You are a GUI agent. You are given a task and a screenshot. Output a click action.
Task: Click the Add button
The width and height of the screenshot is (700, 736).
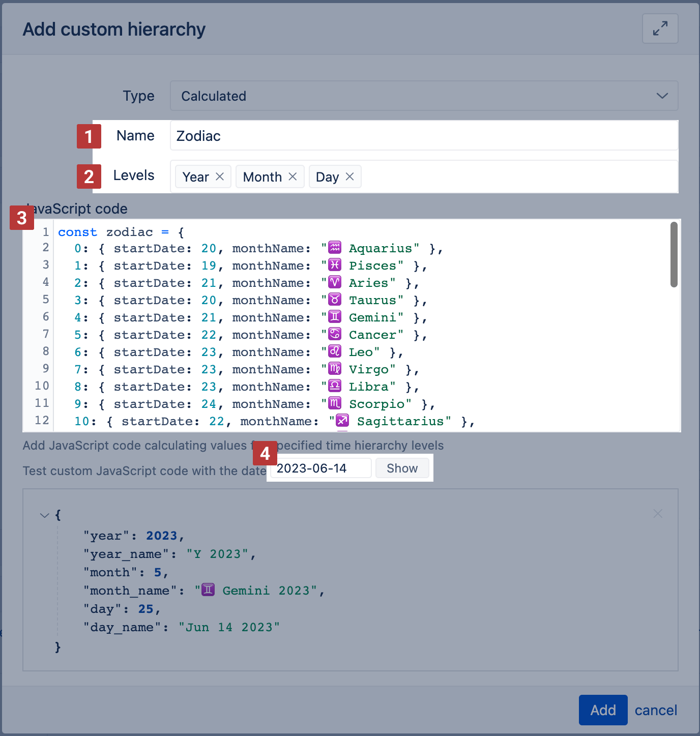603,710
